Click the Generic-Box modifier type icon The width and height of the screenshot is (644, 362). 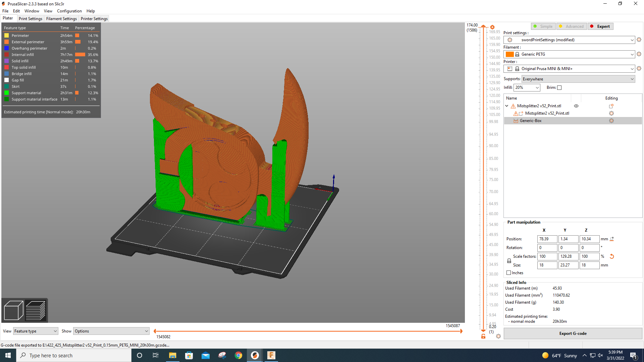516,121
